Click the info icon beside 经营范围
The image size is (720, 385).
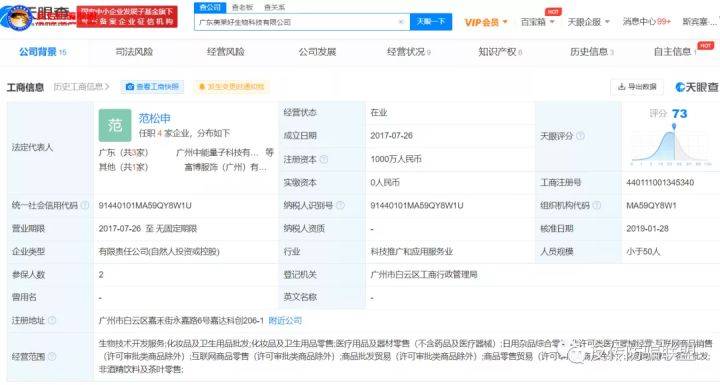[52, 356]
